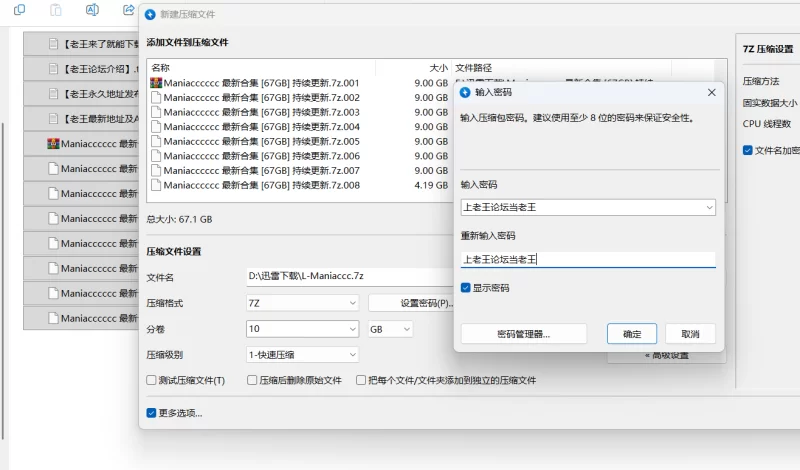Screen dimensions: 800x470
Task: Toggle 文件名加密 checkbox
Action: [747, 150]
